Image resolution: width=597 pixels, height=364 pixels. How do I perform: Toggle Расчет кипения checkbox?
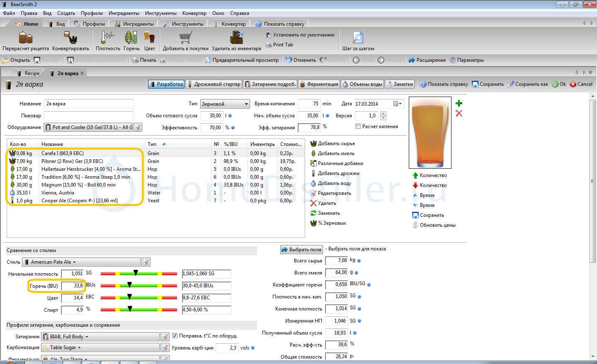(x=358, y=126)
